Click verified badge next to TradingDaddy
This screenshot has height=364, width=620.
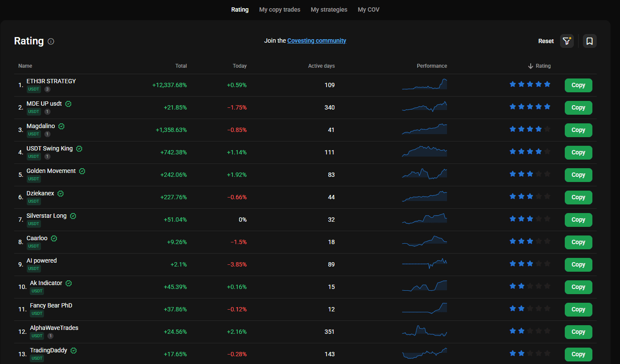[x=74, y=351]
